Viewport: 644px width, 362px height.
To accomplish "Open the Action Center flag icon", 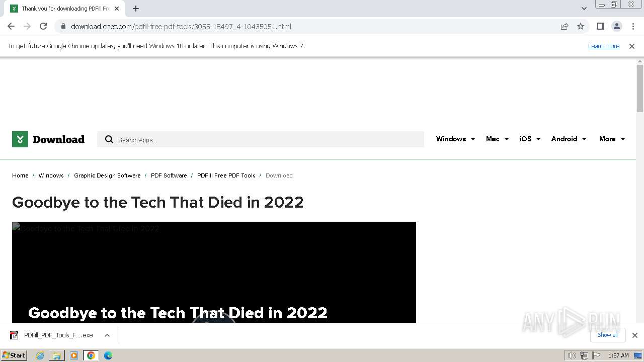I will point(596,355).
